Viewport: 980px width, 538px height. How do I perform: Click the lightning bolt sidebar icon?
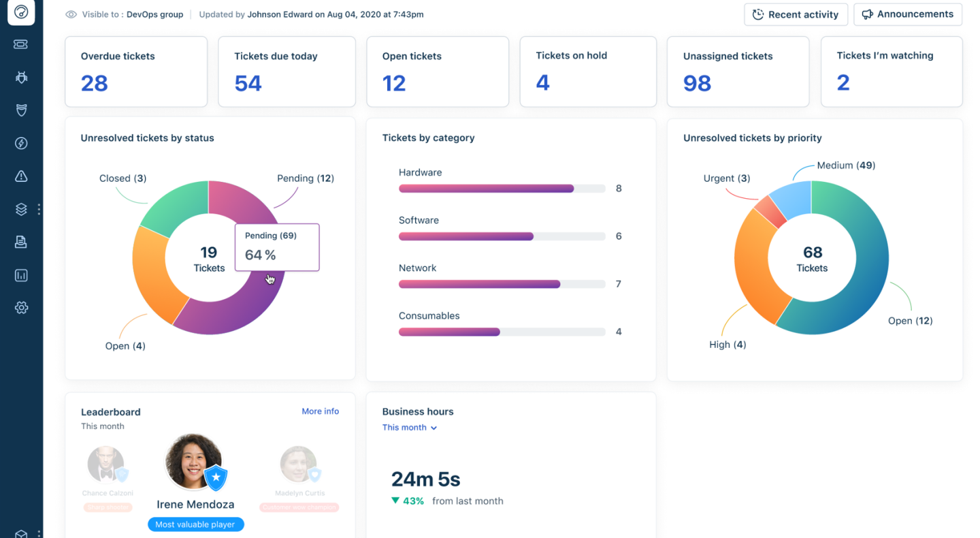pos(21,143)
